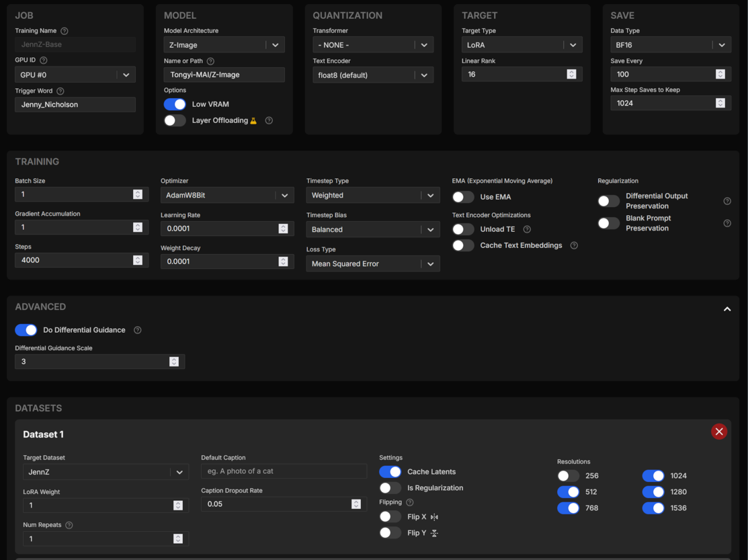Open the Transformer quantization dropdown
The image size is (748, 560).
373,45
